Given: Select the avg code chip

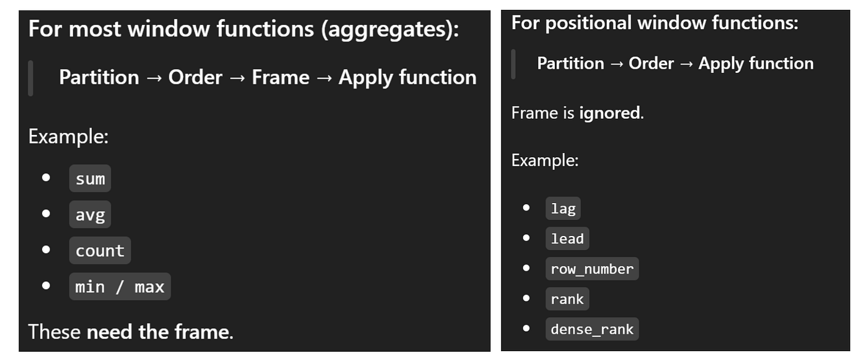Looking at the screenshot, I should point(90,214).
